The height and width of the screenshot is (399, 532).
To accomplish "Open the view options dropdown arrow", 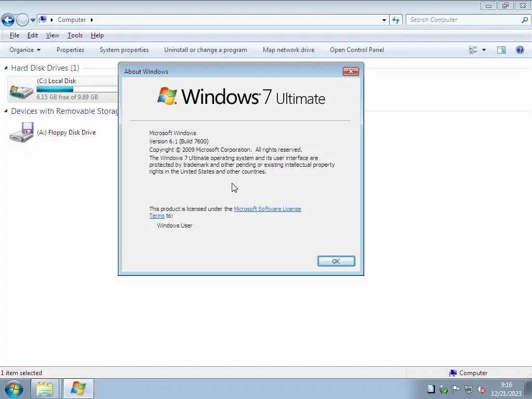I will pyautogui.click(x=484, y=50).
